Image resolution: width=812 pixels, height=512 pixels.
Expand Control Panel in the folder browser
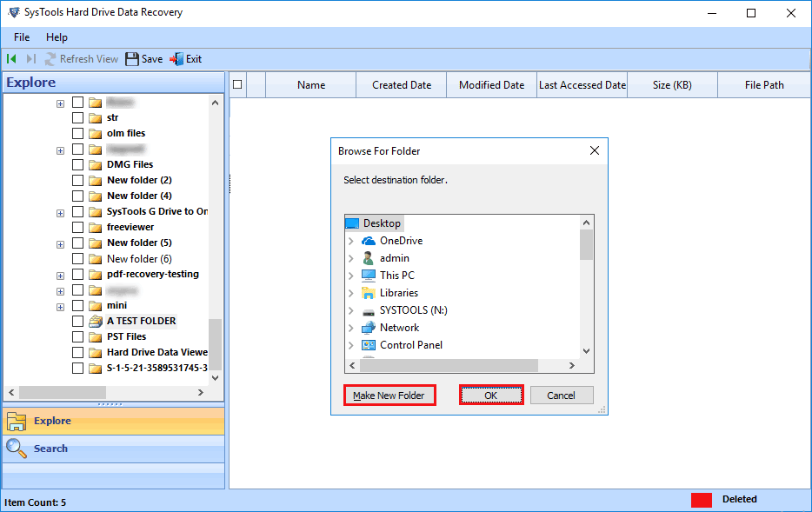click(x=351, y=345)
